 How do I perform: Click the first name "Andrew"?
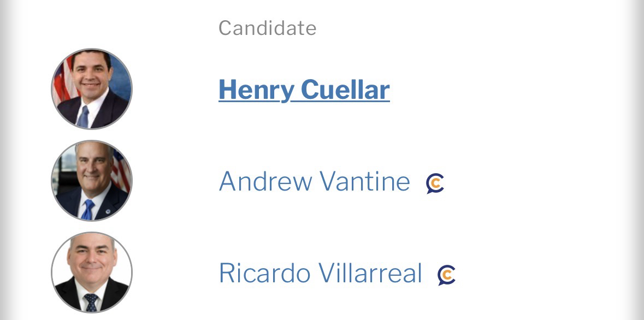pyautogui.click(x=265, y=181)
